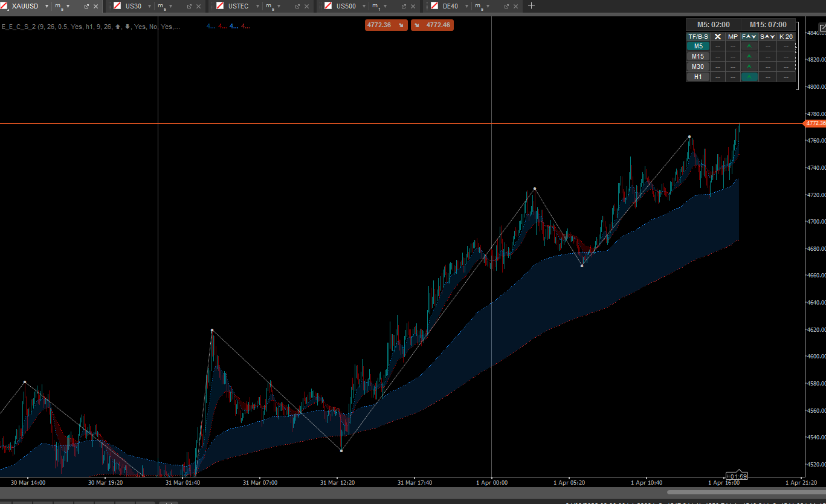Open XAUUSD m5 timeframe dropdown
This screenshot has height=504, width=826.
click(68, 6)
